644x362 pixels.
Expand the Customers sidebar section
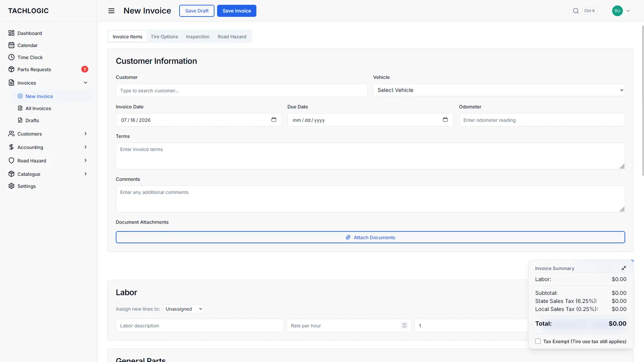(x=85, y=134)
